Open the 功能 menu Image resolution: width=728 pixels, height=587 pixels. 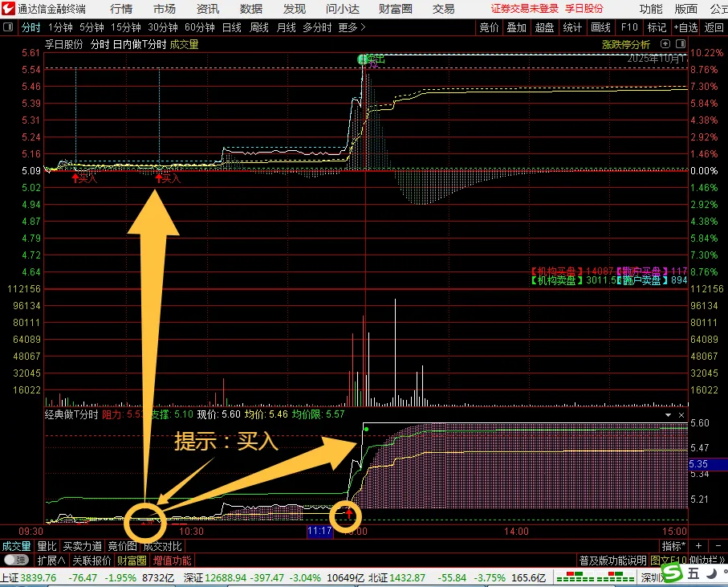pyautogui.click(x=650, y=9)
